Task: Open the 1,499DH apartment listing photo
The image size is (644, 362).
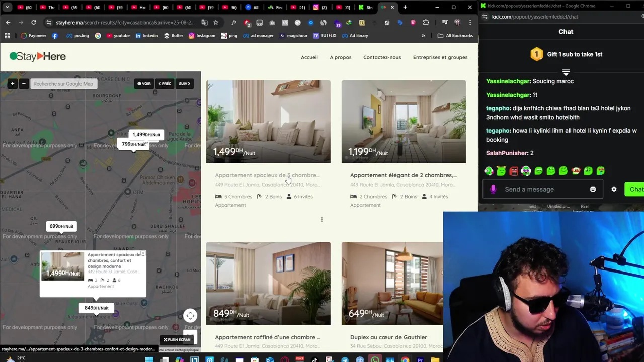Action: (268, 122)
